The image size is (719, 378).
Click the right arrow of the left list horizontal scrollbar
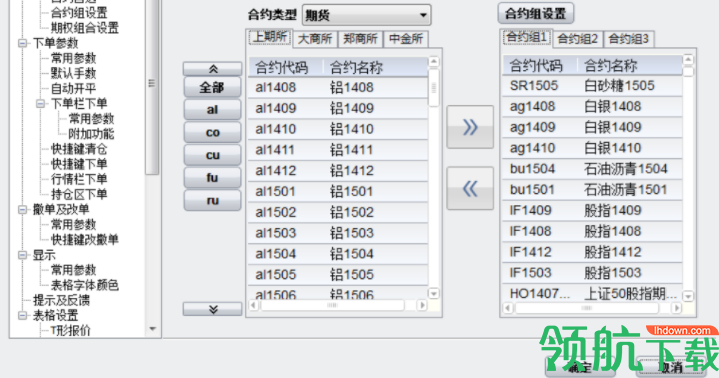point(422,305)
